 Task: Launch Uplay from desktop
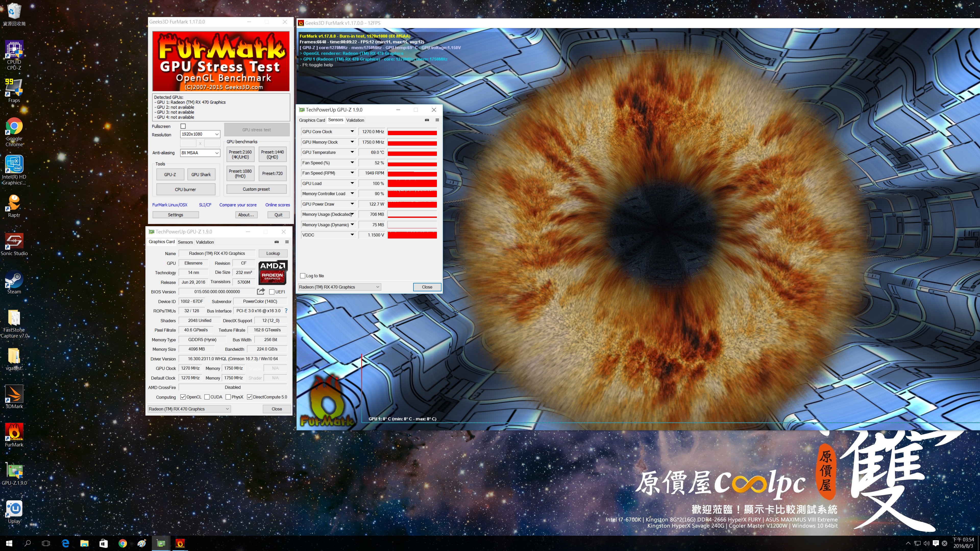click(14, 512)
